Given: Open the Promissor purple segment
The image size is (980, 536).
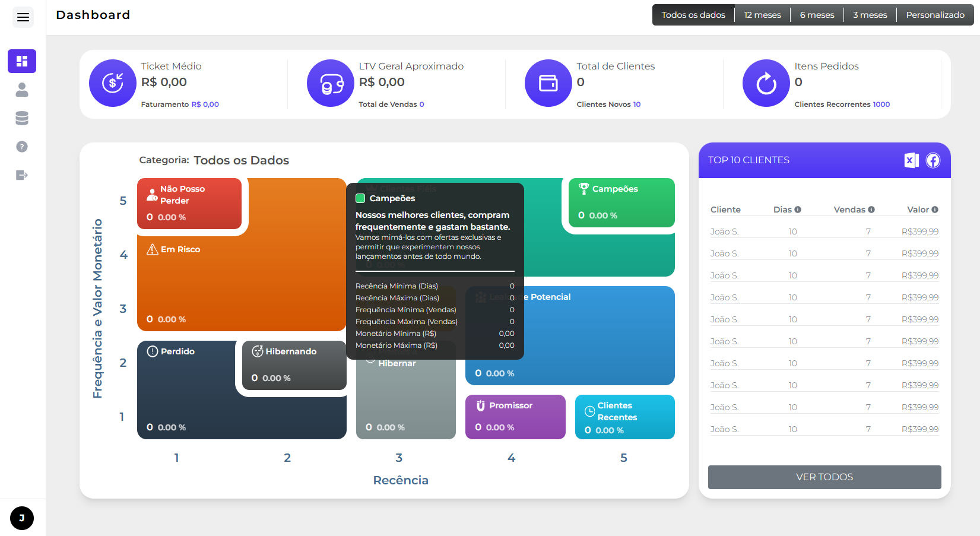Looking at the screenshot, I should pyautogui.click(x=515, y=417).
